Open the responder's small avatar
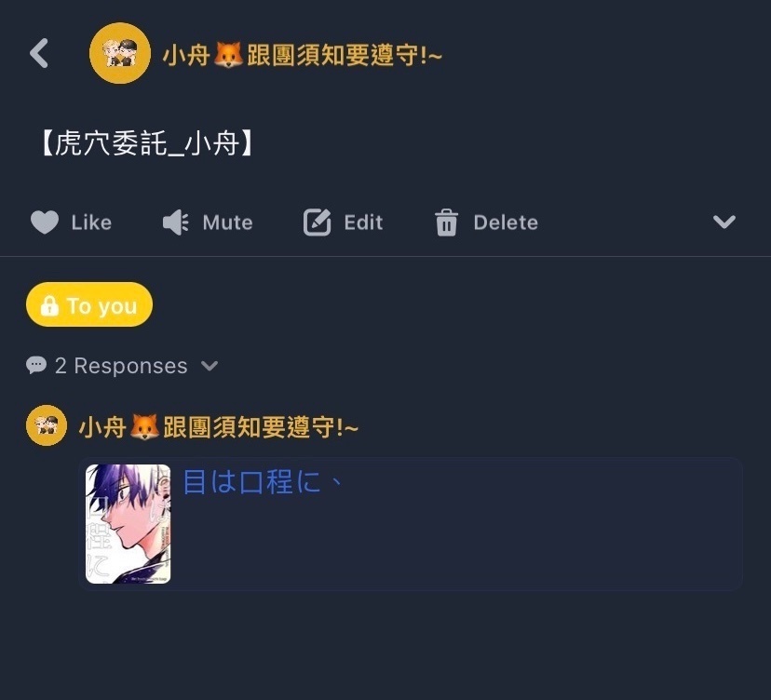 [47, 425]
